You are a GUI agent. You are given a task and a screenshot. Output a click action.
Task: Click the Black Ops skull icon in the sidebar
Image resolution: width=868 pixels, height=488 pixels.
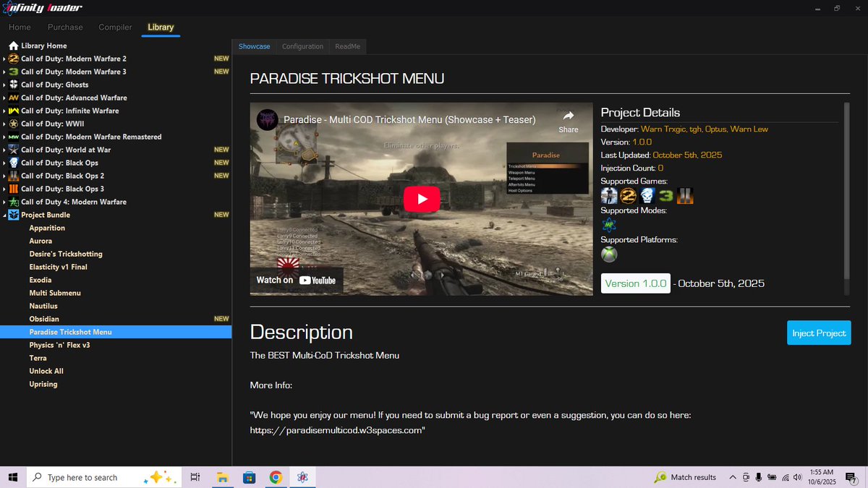coord(14,163)
